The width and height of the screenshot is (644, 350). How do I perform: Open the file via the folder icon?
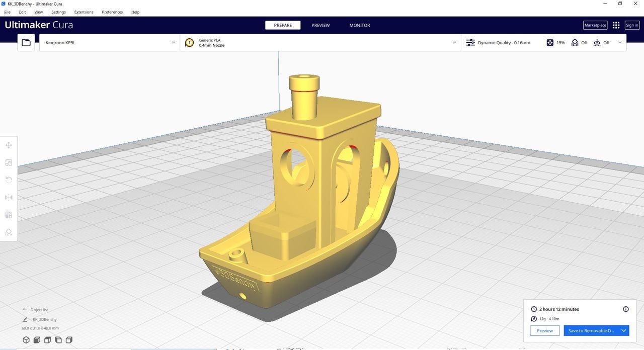(26, 42)
